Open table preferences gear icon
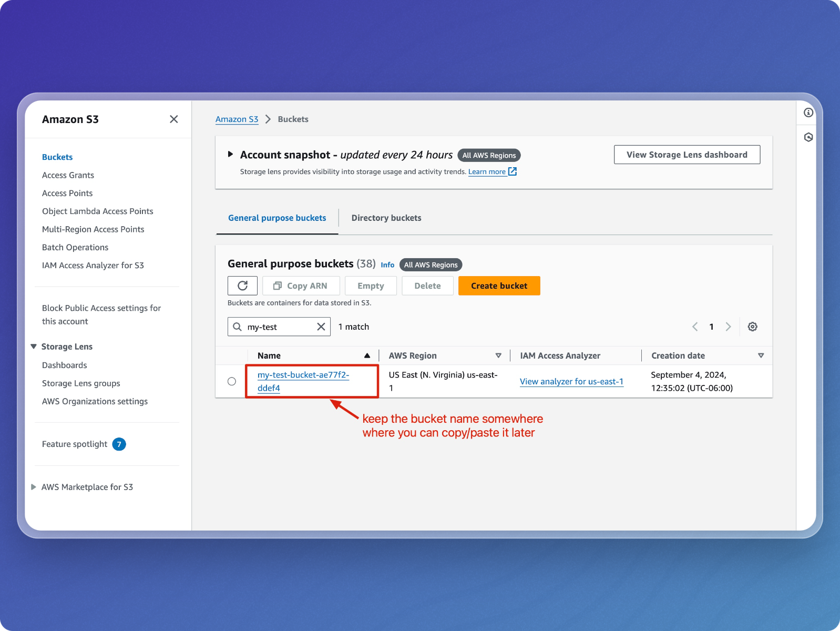This screenshot has width=840, height=631. [753, 327]
